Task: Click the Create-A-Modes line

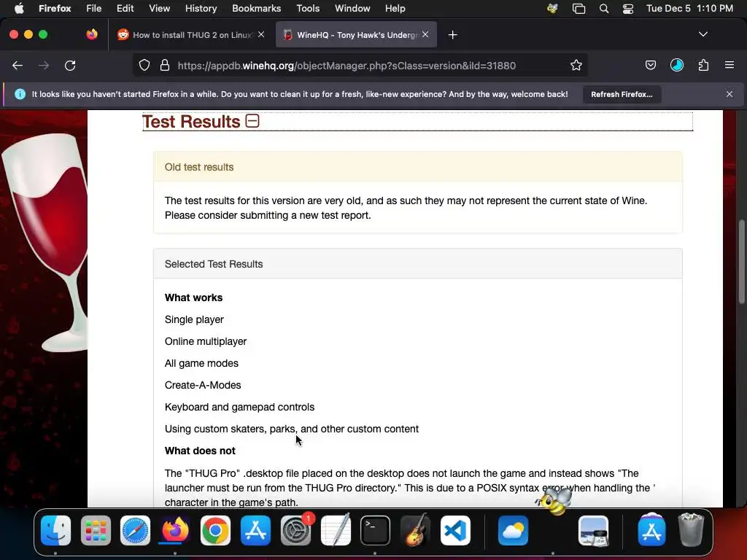Action: click(x=203, y=385)
